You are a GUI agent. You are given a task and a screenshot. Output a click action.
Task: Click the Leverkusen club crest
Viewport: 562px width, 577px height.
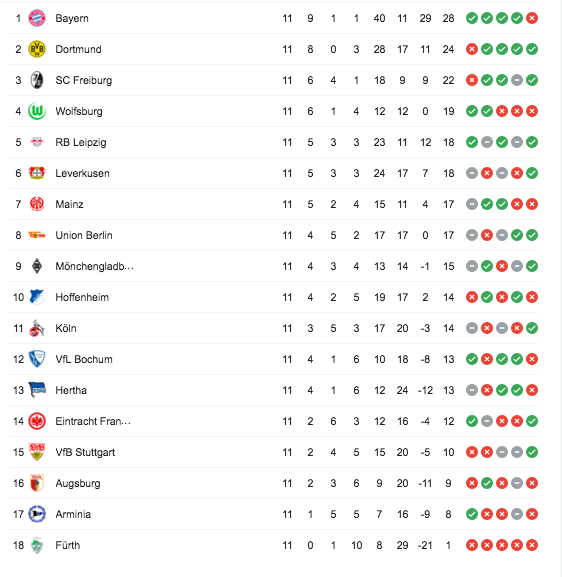[37, 173]
